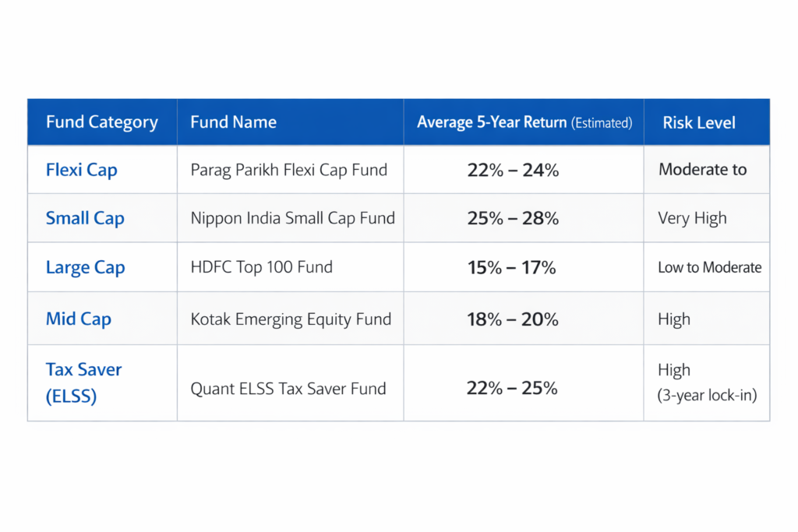The height and width of the screenshot is (532, 798).
Task: Select Kotak Emerging Equity Fund
Action: [291, 319]
